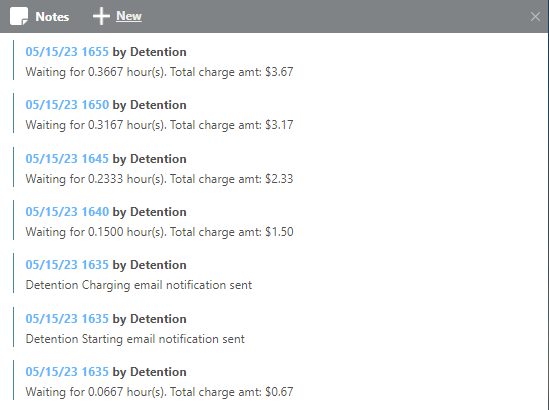
Task: Open the timestamp above Detention Starting email note
Action: (67, 319)
